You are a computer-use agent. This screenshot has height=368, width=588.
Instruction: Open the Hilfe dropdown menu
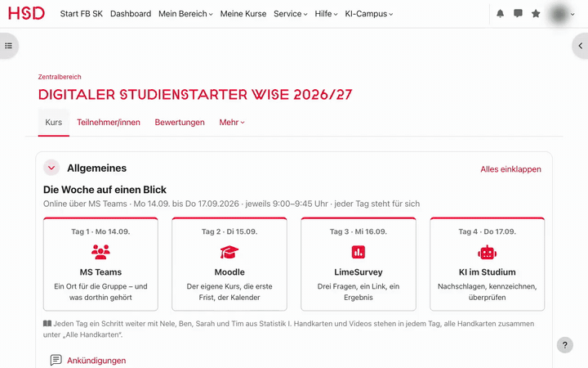click(326, 14)
